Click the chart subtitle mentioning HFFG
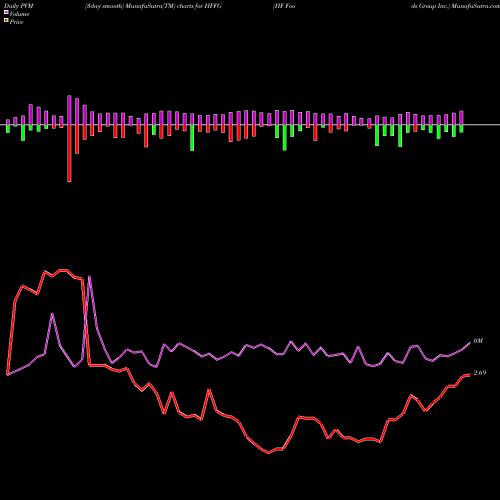This screenshot has width=500, height=500. pyautogui.click(x=153, y=6)
